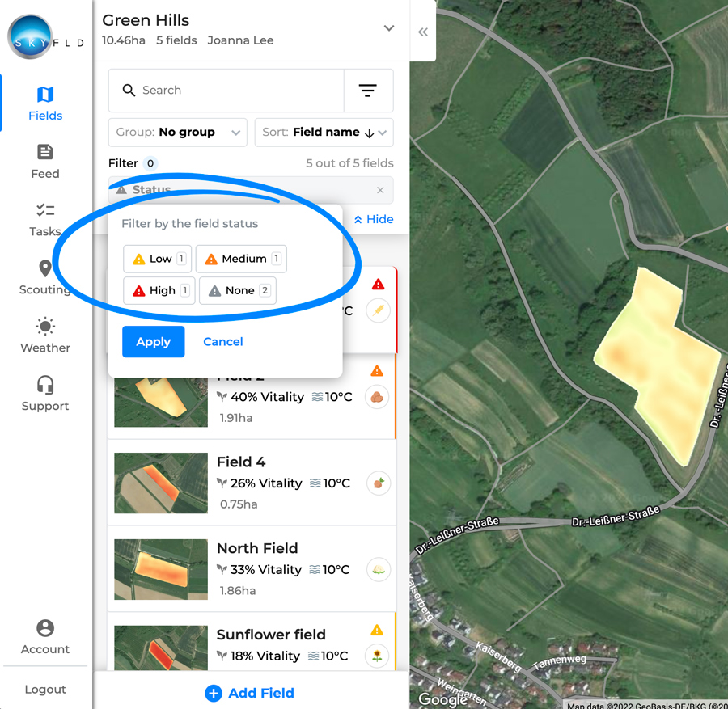The image size is (728, 709).
Task: Apply the status filter
Action: click(x=154, y=342)
